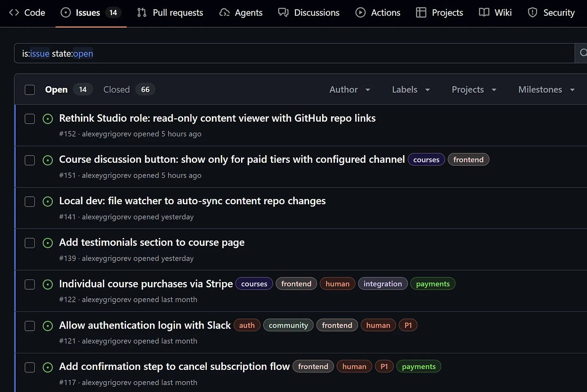Image resolution: width=587 pixels, height=392 pixels.
Task: Click the Actions play-circle icon
Action: (x=360, y=12)
